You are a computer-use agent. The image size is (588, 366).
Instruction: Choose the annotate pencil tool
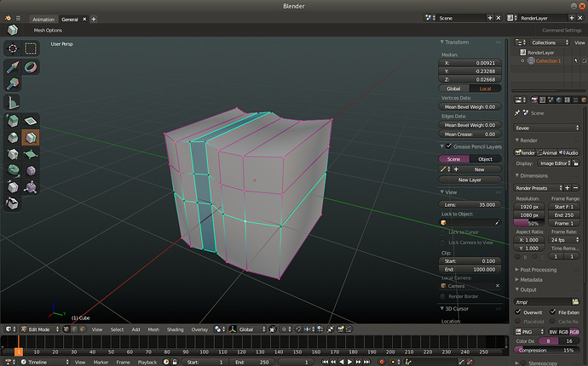tap(13, 67)
